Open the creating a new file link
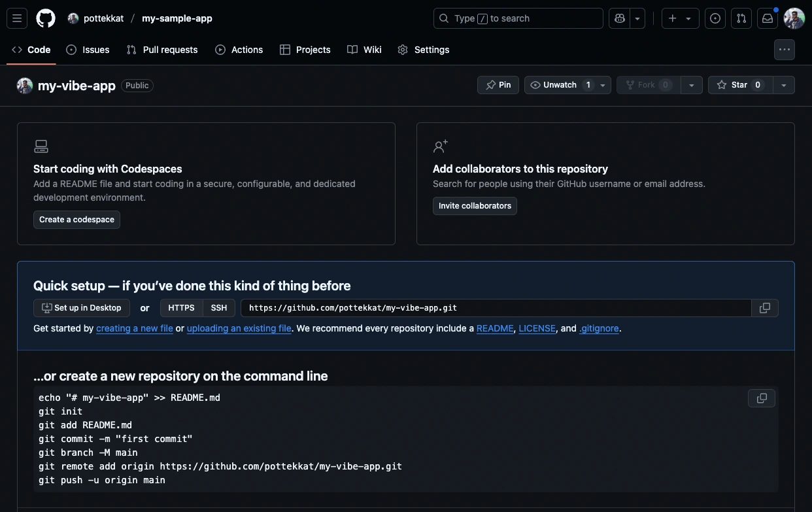 point(135,328)
